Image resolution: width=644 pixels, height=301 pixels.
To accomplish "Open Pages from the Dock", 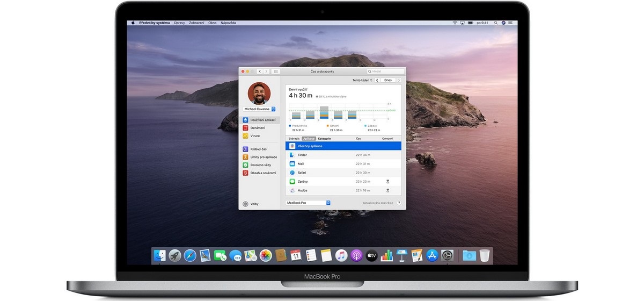I will [417, 256].
